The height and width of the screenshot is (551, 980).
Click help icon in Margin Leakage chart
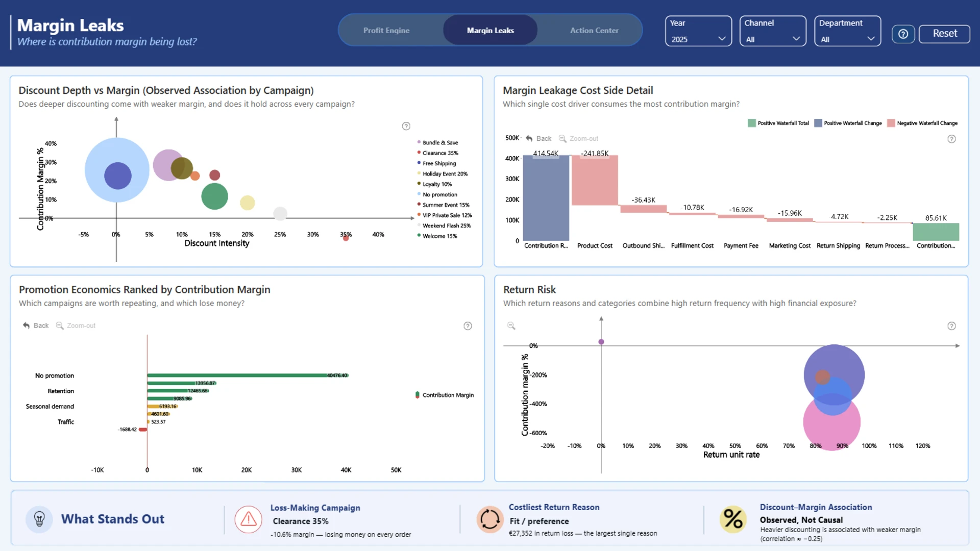click(951, 139)
